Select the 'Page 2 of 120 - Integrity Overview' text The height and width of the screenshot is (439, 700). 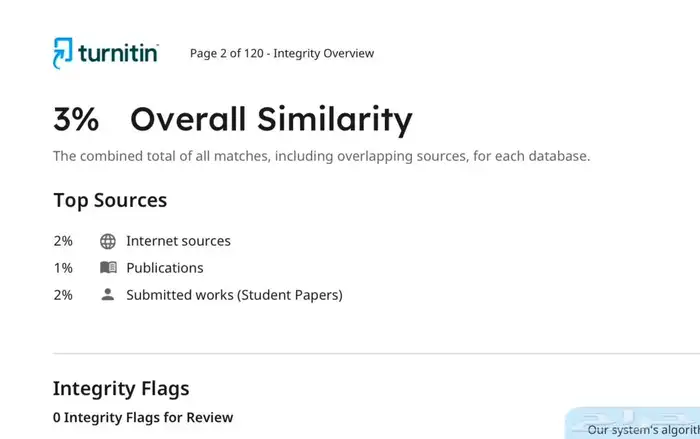tap(282, 53)
